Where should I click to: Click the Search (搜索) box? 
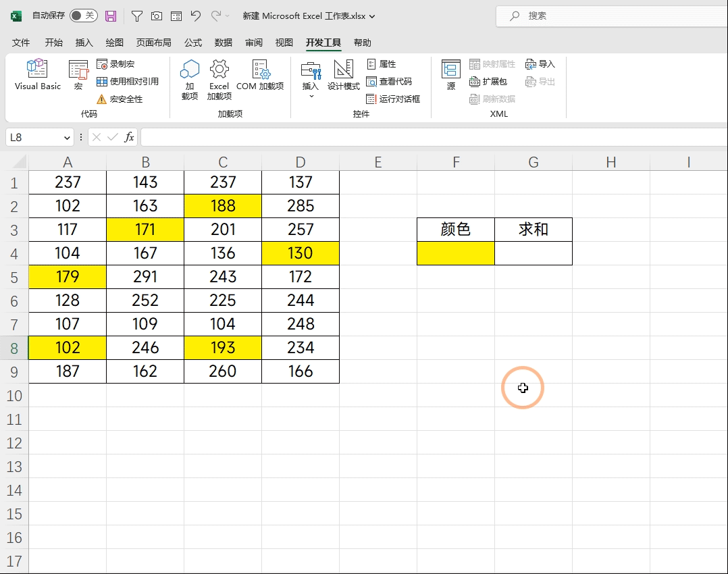click(612, 16)
